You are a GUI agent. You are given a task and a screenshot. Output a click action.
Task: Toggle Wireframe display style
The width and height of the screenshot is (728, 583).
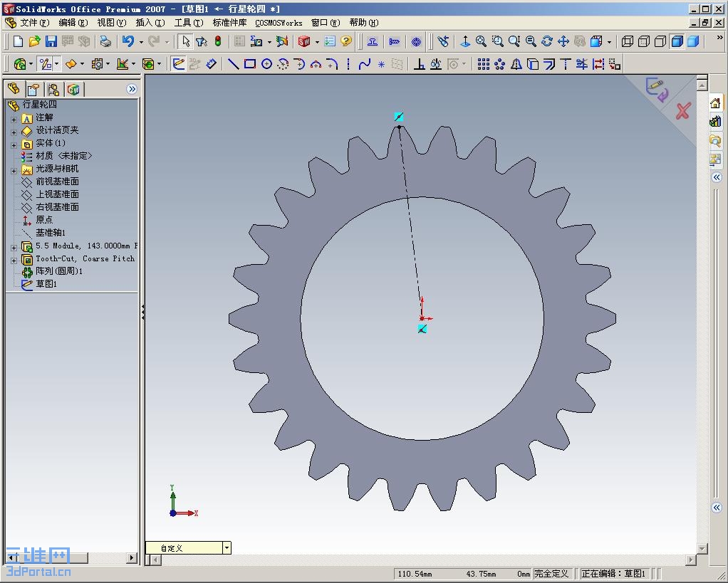click(628, 41)
